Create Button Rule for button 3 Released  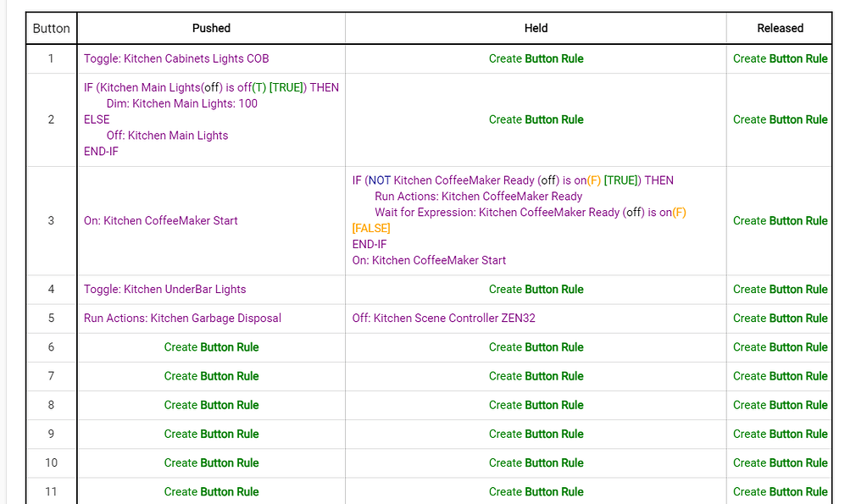click(780, 220)
